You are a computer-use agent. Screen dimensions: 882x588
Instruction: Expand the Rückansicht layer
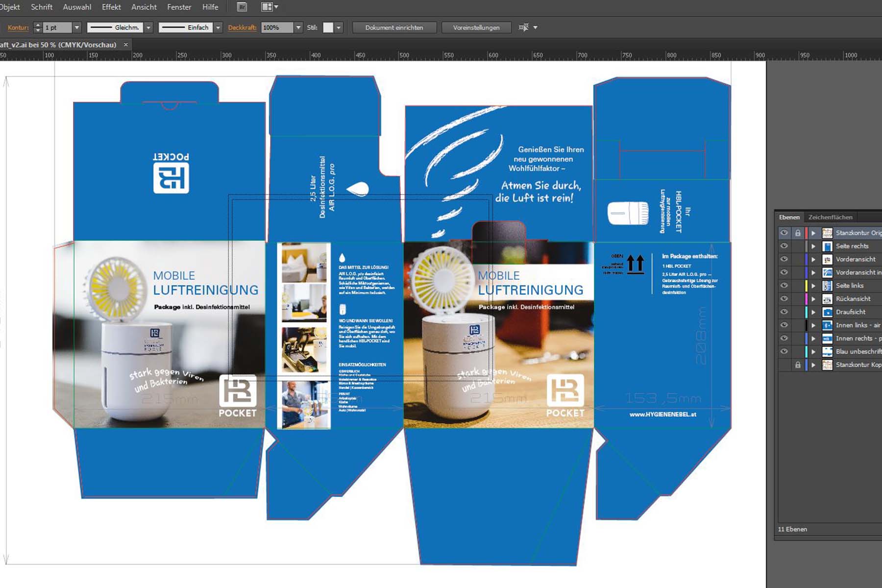click(813, 299)
